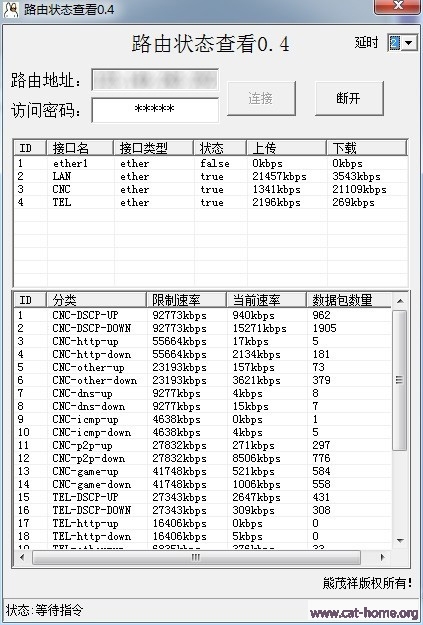Click the app icon in title bar
Image resolution: width=423 pixels, height=625 pixels.
pos(11,10)
